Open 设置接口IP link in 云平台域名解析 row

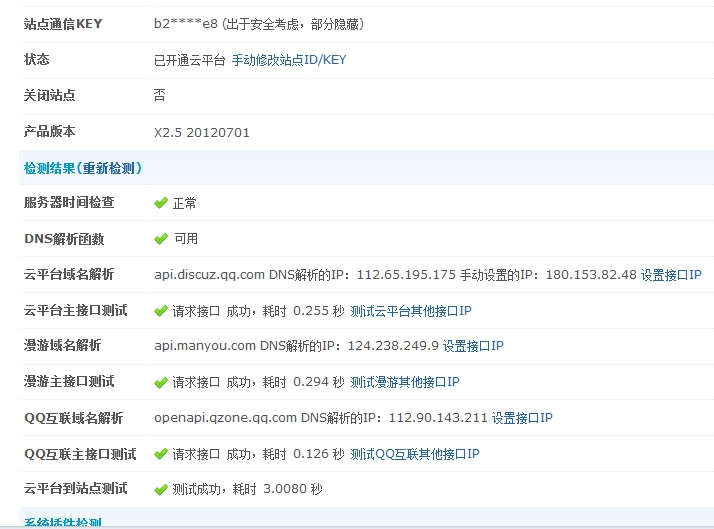tap(671, 275)
